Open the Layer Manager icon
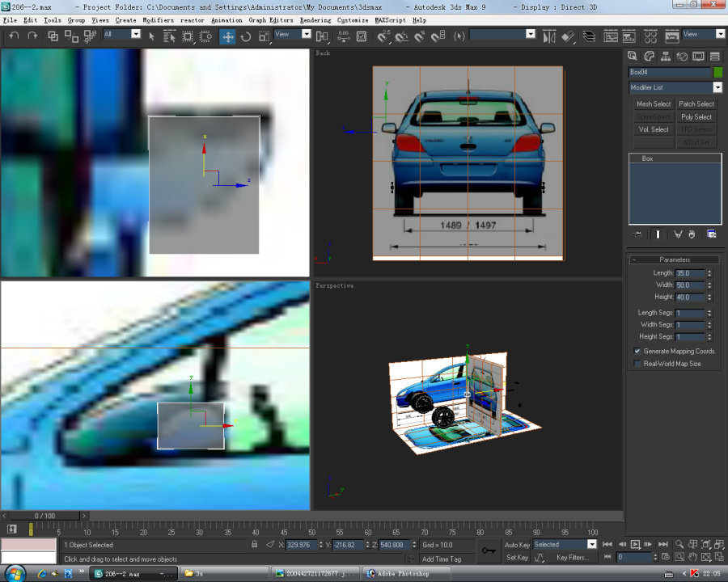The height and width of the screenshot is (582, 728). [589, 36]
